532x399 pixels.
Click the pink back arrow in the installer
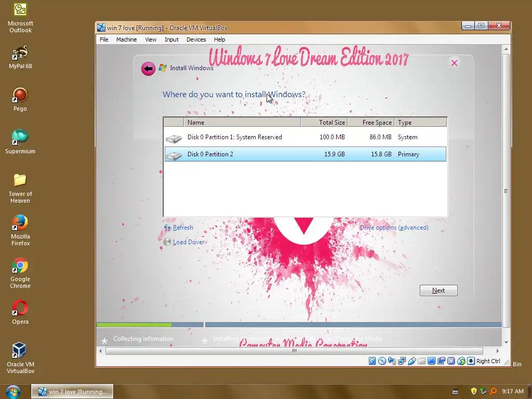coord(148,69)
